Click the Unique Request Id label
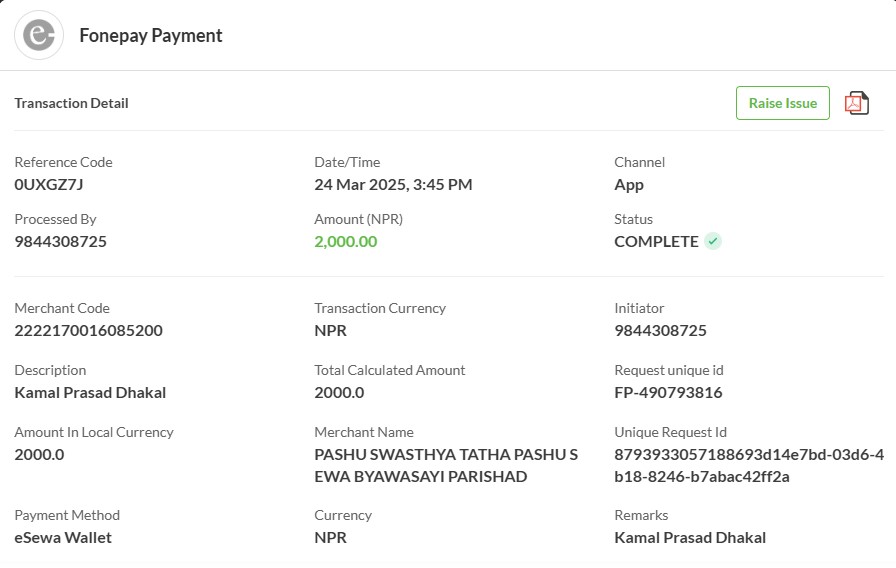The height and width of the screenshot is (568, 896). pyautogui.click(x=671, y=432)
